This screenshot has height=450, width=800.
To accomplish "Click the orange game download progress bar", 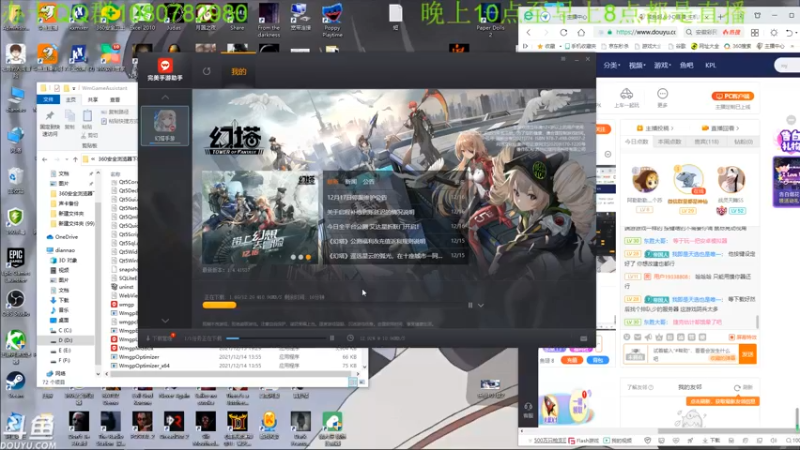I will (x=219, y=305).
